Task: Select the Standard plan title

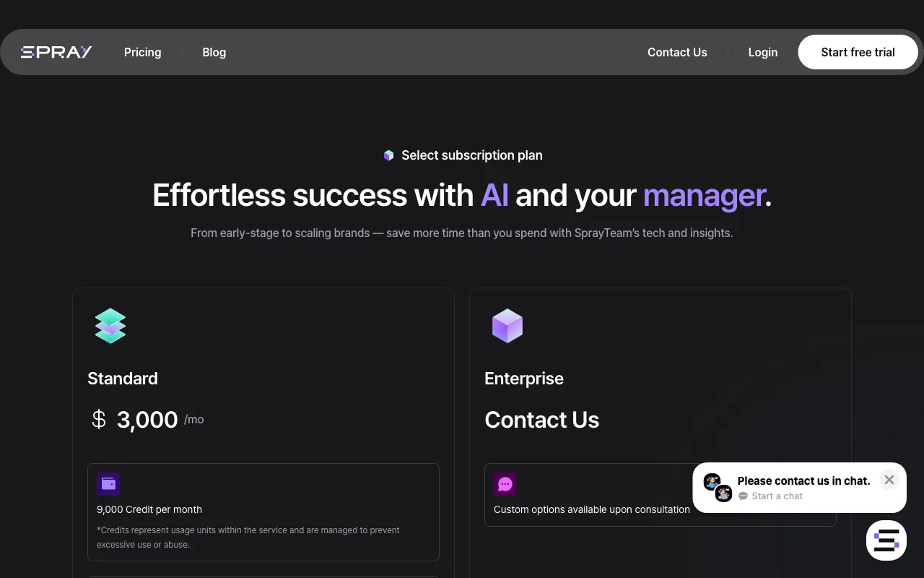Action: pos(123,379)
